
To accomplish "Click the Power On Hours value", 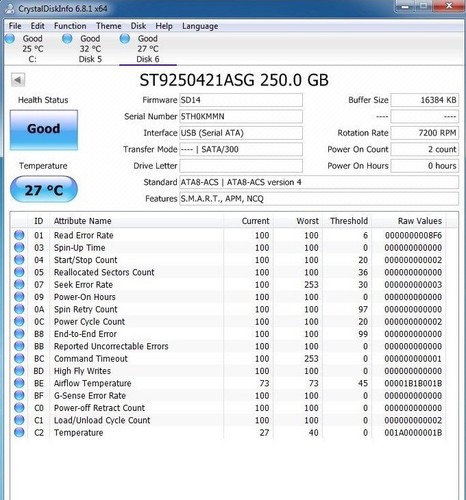I will [424, 166].
